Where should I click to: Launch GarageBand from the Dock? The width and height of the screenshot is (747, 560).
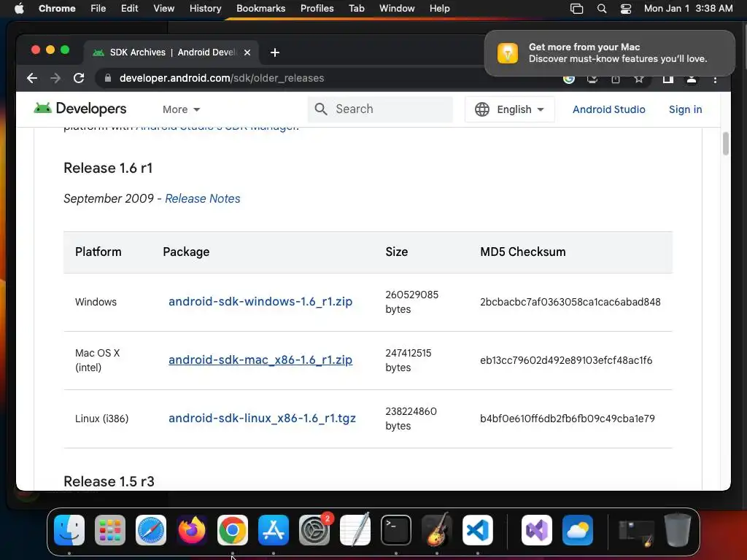[x=437, y=530]
